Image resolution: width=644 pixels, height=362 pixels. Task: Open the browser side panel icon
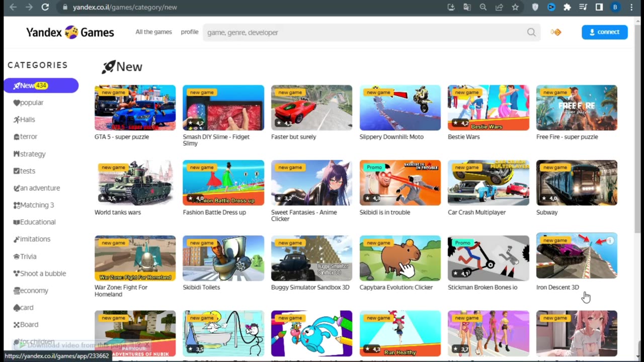[599, 7]
